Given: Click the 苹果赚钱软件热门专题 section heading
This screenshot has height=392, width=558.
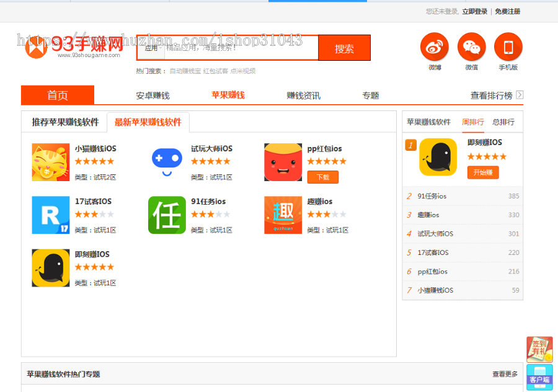Looking at the screenshot, I should click(x=63, y=374).
